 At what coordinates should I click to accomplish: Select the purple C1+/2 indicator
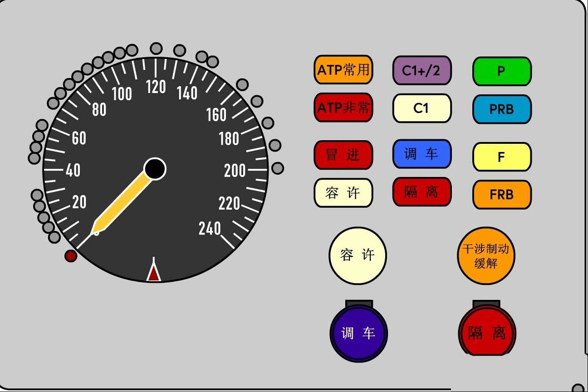coord(422,70)
